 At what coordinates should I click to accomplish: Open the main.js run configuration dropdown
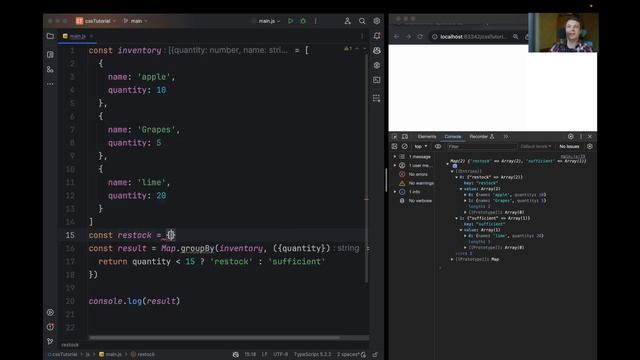point(269,21)
